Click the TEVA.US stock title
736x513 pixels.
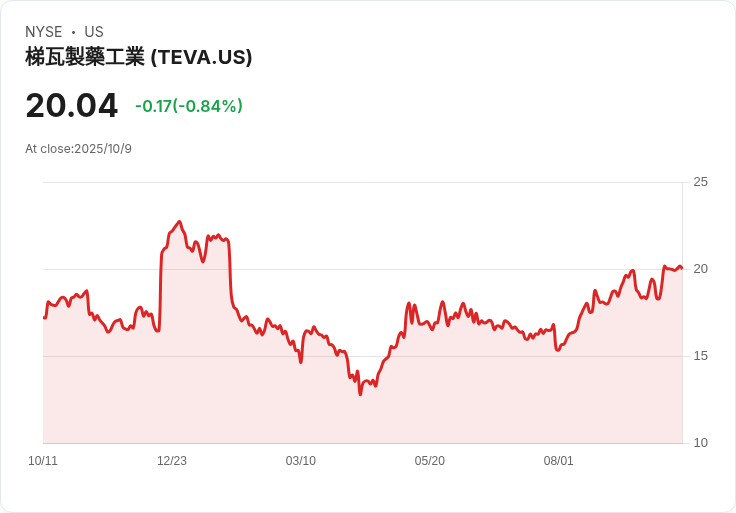click(138, 57)
